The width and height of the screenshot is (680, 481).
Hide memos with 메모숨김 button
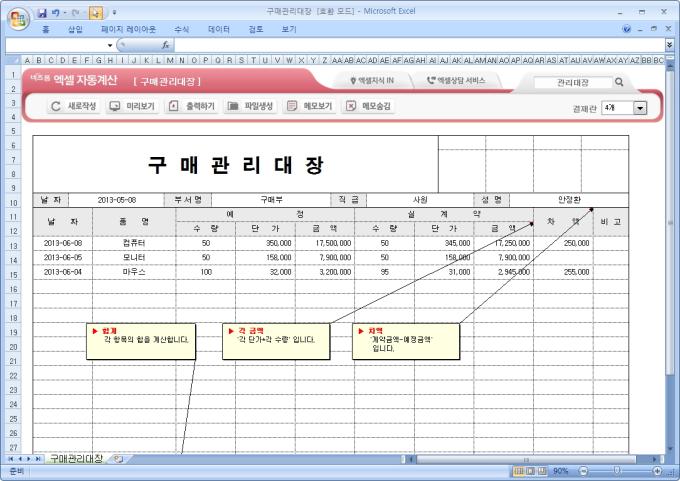(x=368, y=106)
